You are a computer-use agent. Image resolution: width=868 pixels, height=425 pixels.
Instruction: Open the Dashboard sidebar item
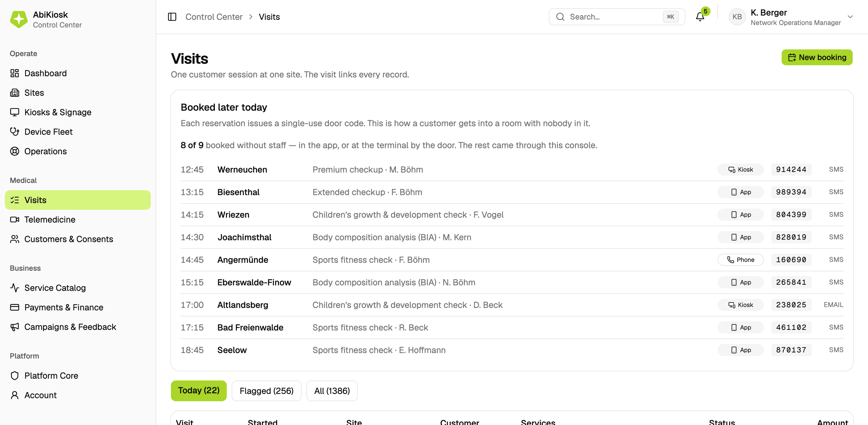[78, 73]
